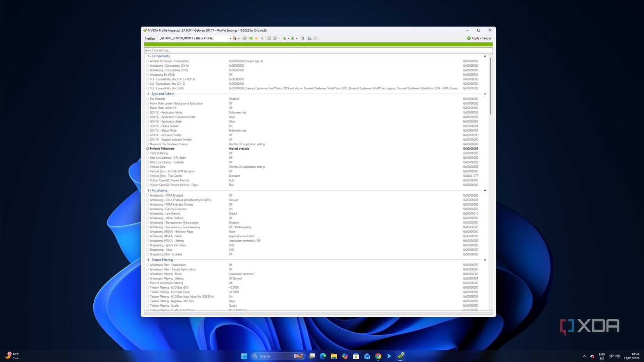Click the Apply changes button

tap(479, 38)
